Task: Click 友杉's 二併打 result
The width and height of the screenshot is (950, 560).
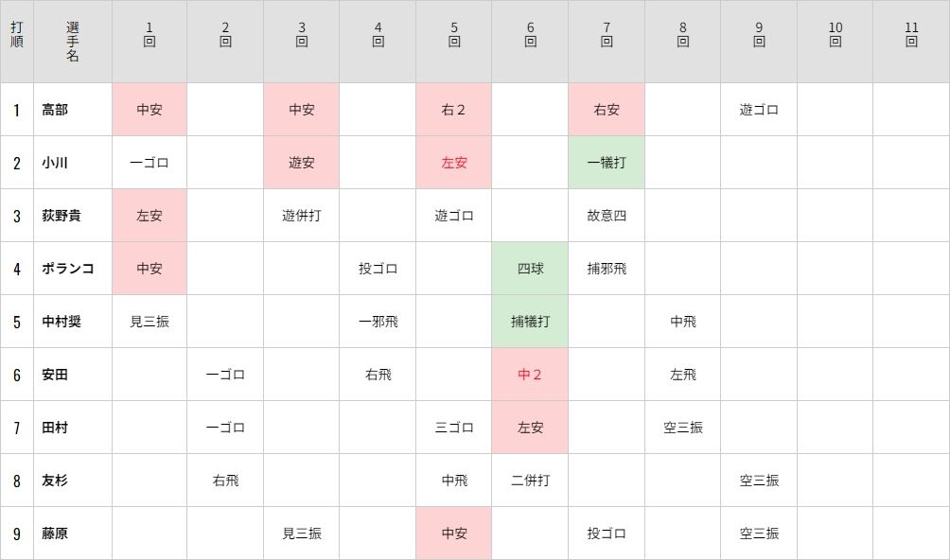Action: [x=530, y=481]
